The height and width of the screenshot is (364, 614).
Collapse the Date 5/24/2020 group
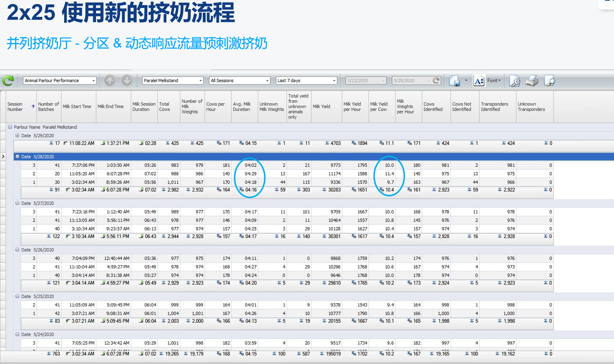pos(17,334)
